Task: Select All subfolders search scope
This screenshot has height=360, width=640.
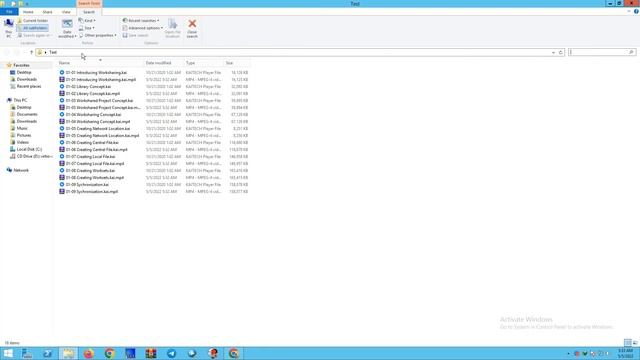Action: click(x=32, y=28)
